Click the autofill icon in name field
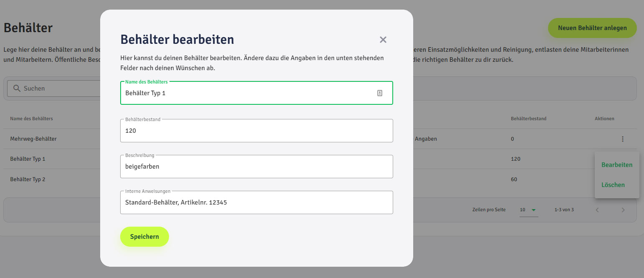 pos(379,93)
